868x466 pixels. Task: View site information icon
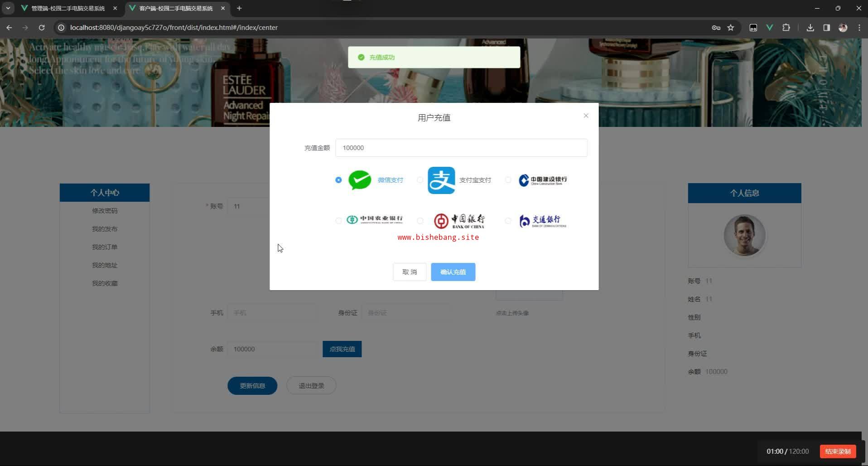[61, 28]
